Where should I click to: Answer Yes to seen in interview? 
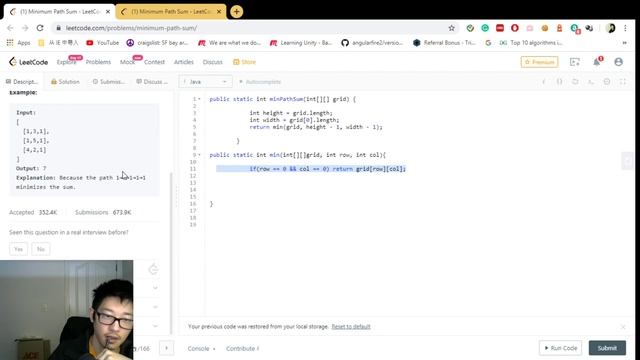(18, 249)
